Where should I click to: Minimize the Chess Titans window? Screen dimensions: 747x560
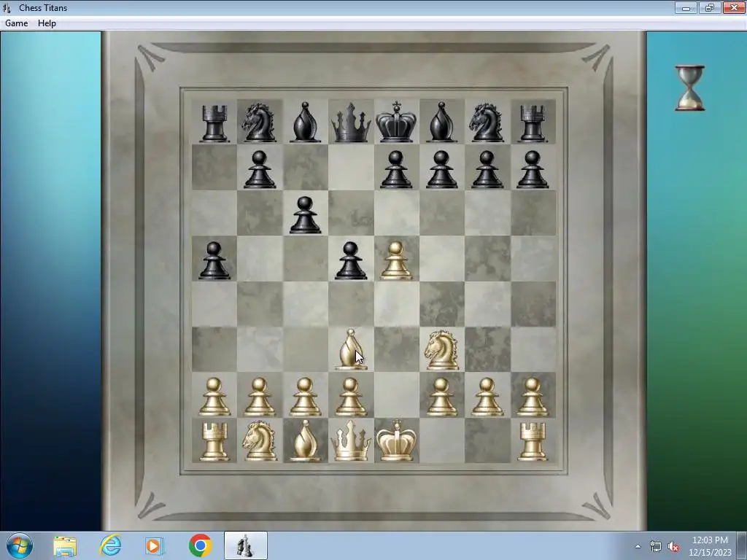point(686,7)
